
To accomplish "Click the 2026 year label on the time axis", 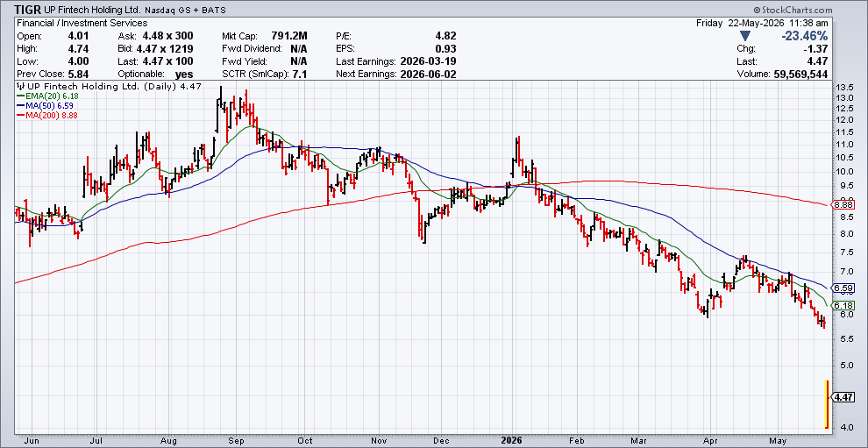I will pos(513,441).
